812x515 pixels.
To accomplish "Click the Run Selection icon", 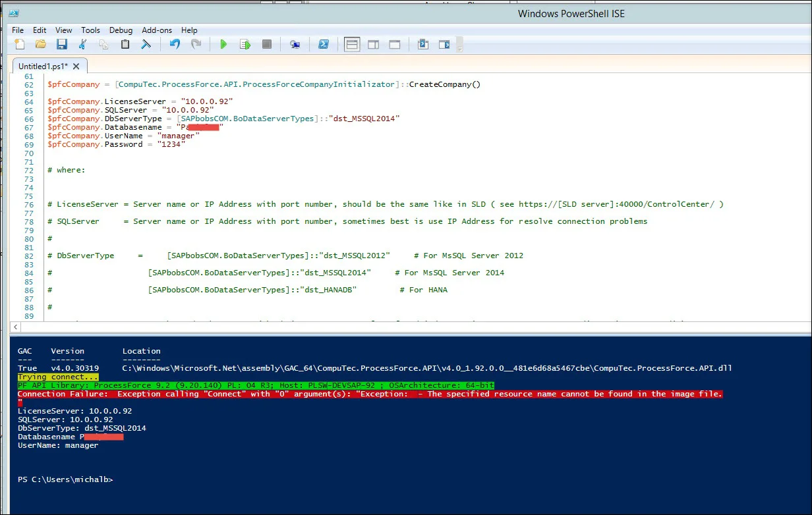I will (x=245, y=45).
